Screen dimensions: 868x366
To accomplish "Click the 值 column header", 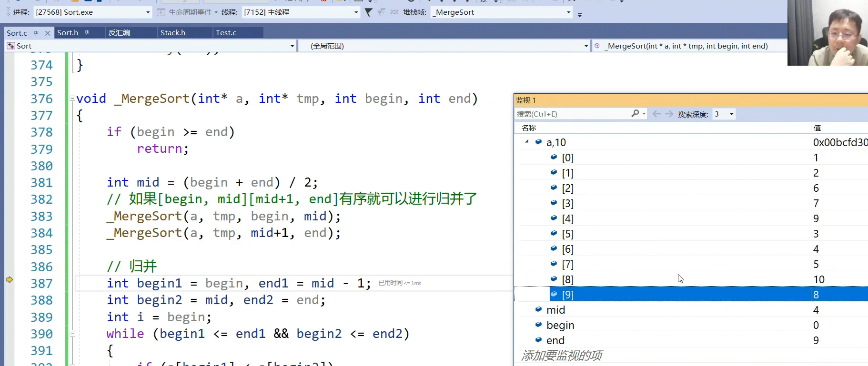I will (x=818, y=128).
